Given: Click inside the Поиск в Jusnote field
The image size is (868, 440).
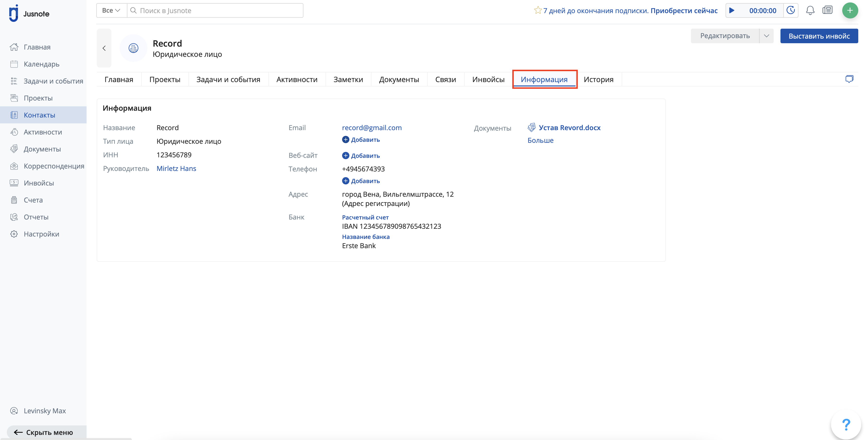Looking at the screenshot, I should pos(216,10).
